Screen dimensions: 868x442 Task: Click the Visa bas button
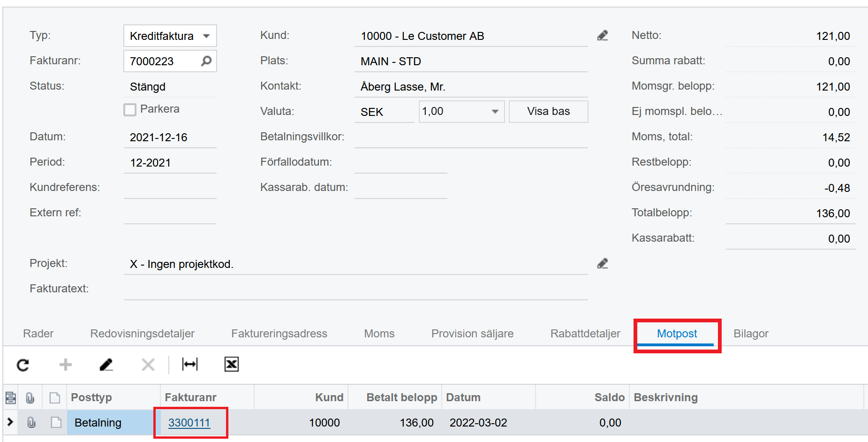tap(548, 111)
